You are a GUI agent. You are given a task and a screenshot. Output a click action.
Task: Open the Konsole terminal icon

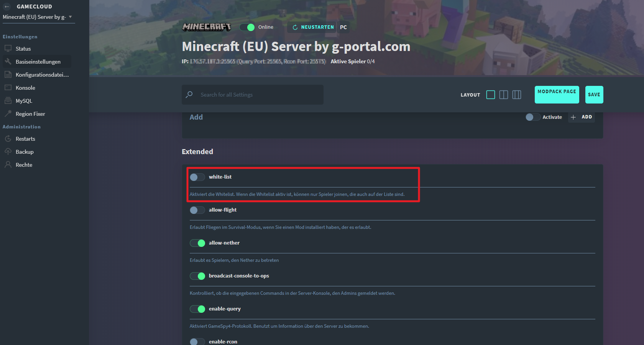[8, 87]
